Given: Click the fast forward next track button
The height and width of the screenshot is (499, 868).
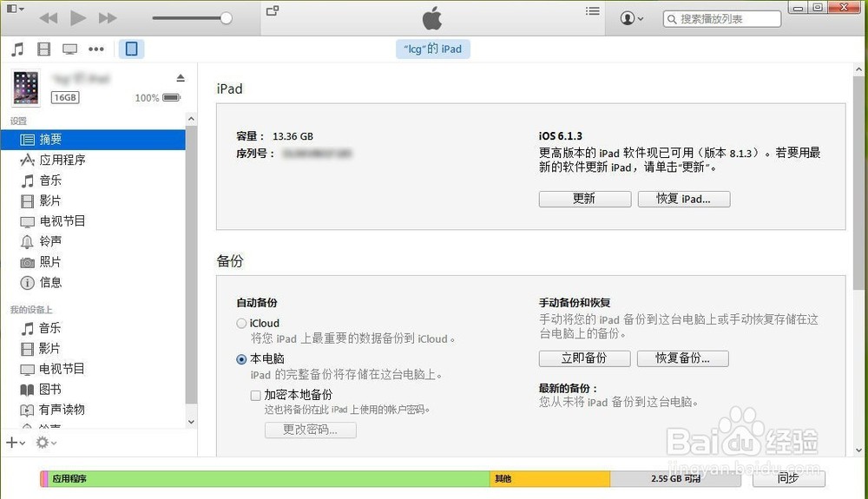Looking at the screenshot, I should coord(108,18).
